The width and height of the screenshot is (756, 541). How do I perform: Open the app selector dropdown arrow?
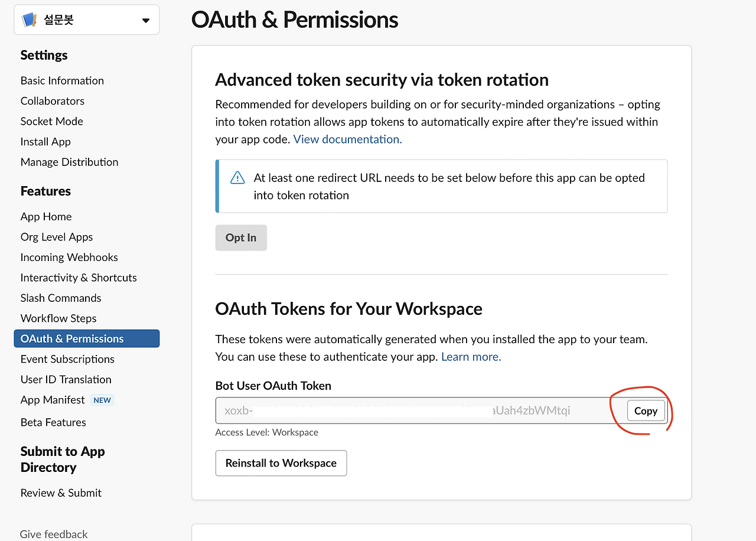tap(146, 21)
